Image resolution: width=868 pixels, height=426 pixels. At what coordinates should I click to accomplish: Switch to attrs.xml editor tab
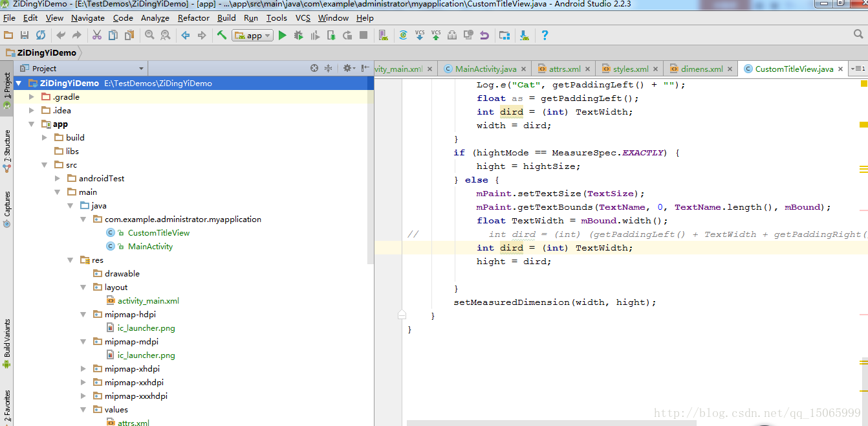point(565,69)
